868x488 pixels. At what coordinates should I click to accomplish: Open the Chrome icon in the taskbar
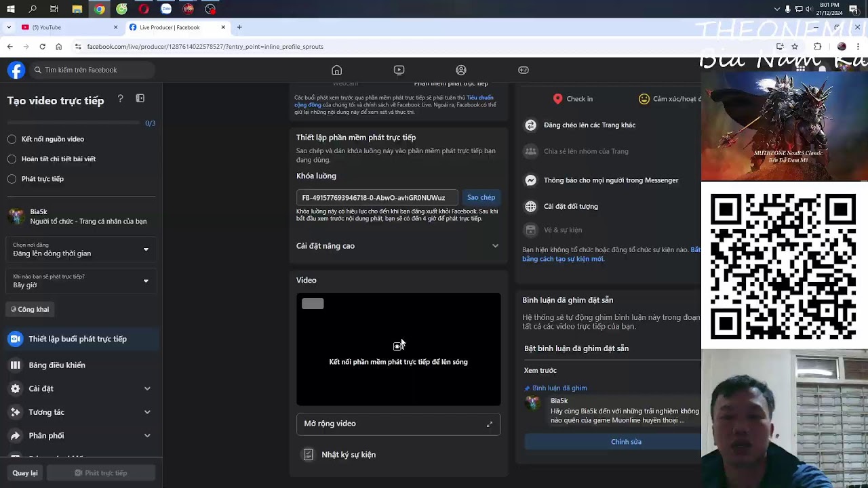click(100, 9)
